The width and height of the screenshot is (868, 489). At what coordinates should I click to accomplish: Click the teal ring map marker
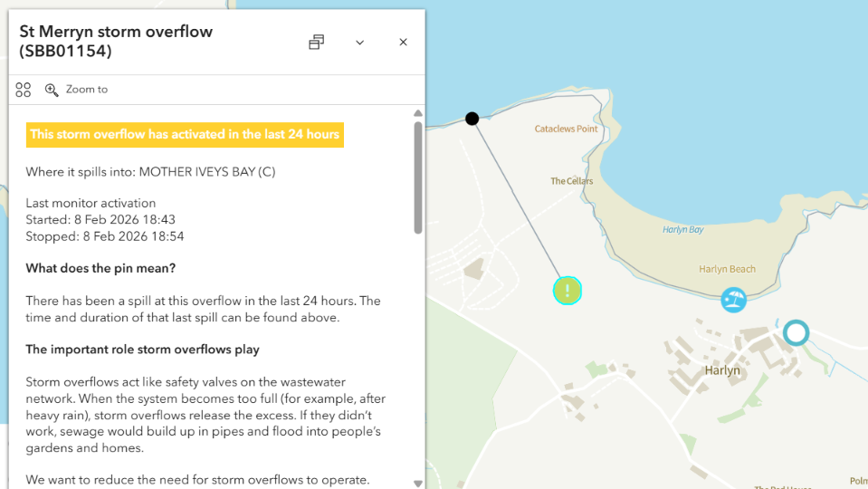point(796,333)
